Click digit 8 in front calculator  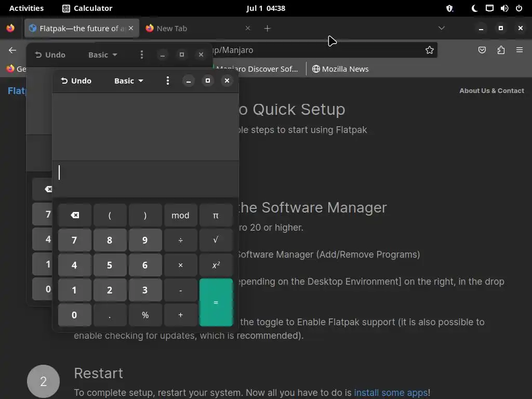[110, 240]
